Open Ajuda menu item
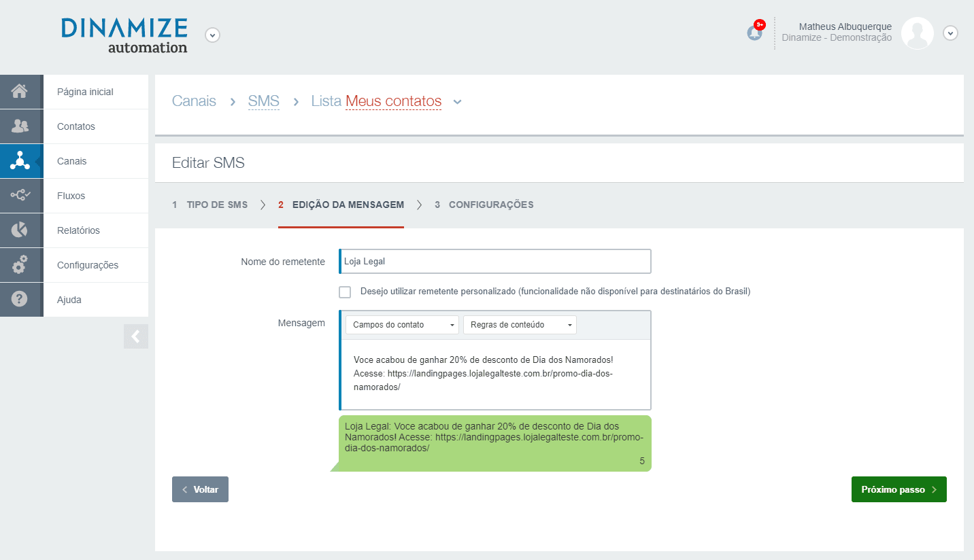Viewport: 974px width, 560px height. [x=69, y=300]
